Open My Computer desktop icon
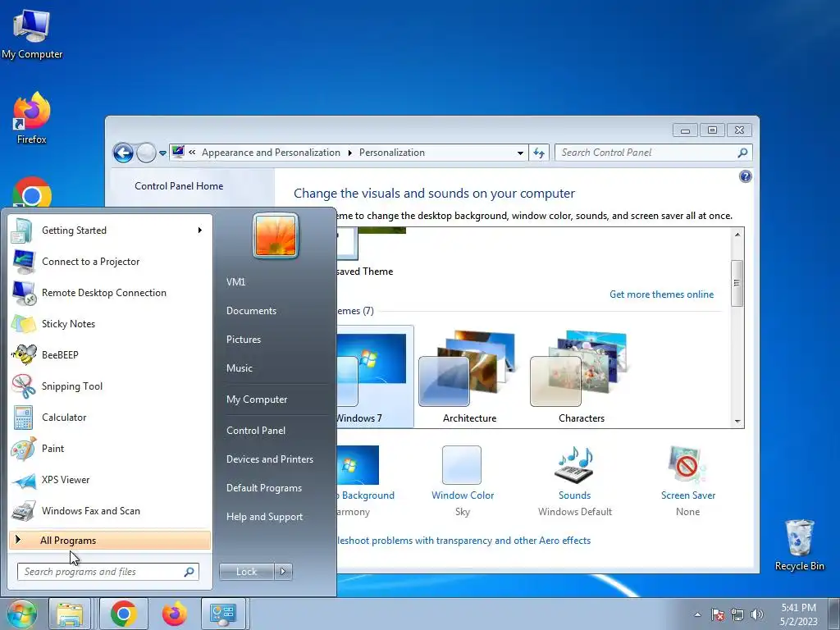The height and width of the screenshot is (630, 840). point(32,34)
